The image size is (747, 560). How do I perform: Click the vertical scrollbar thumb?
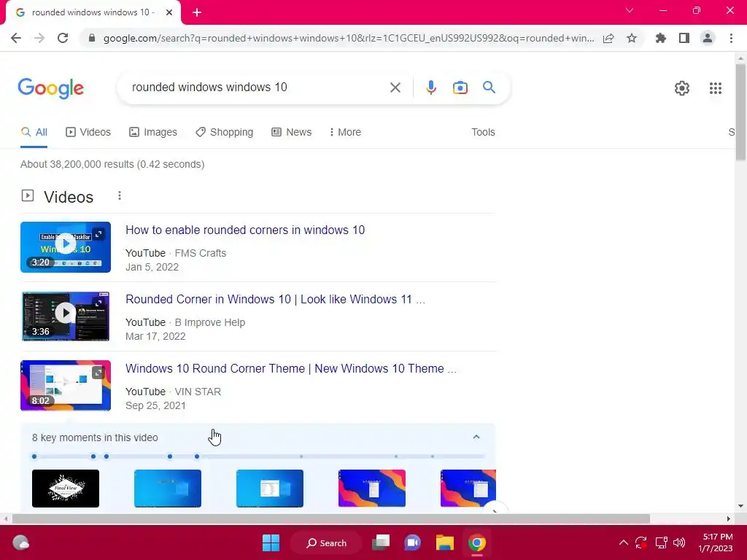(x=740, y=112)
